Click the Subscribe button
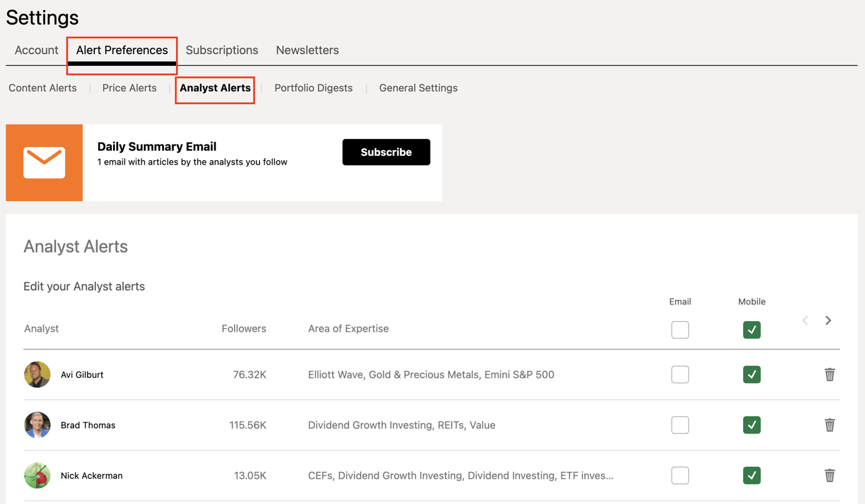 pyautogui.click(x=386, y=151)
